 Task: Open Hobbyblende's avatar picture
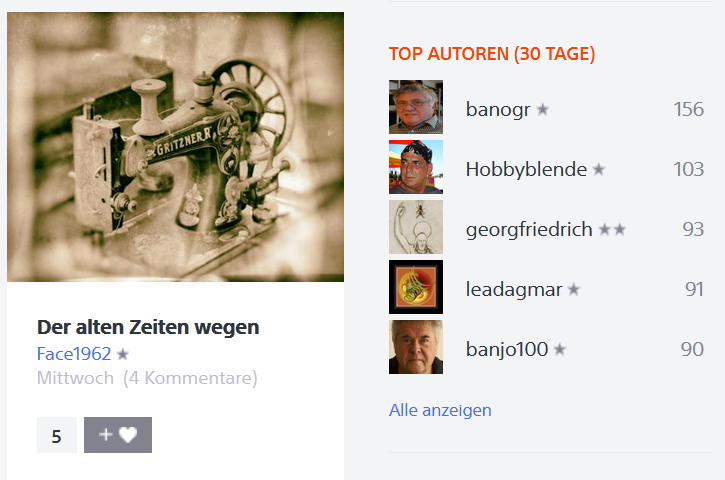coord(416,167)
